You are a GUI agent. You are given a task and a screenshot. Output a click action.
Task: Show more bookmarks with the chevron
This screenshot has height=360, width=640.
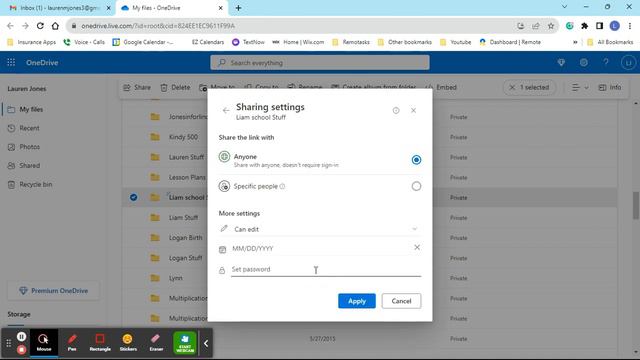[x=575, y=42]
